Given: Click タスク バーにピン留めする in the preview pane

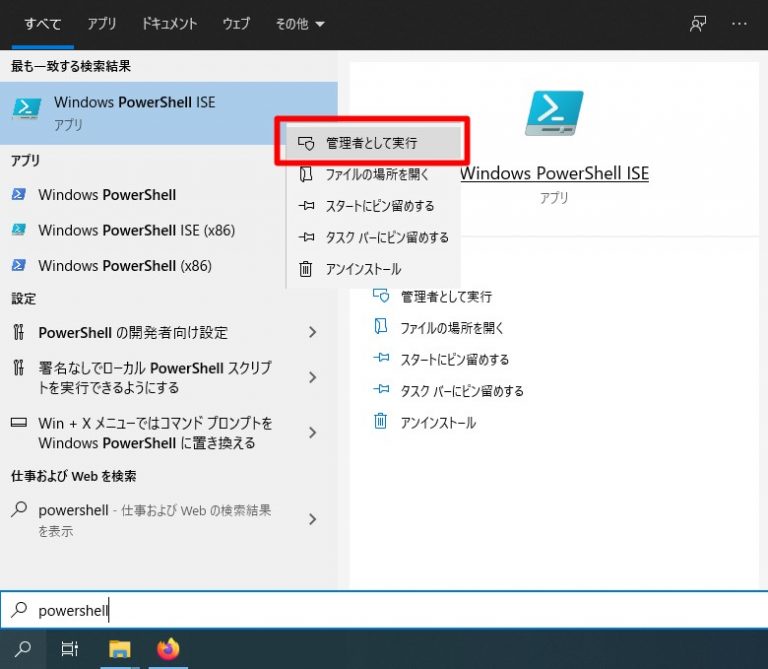Looking at the screenshot, I should (x=462, y=391).
